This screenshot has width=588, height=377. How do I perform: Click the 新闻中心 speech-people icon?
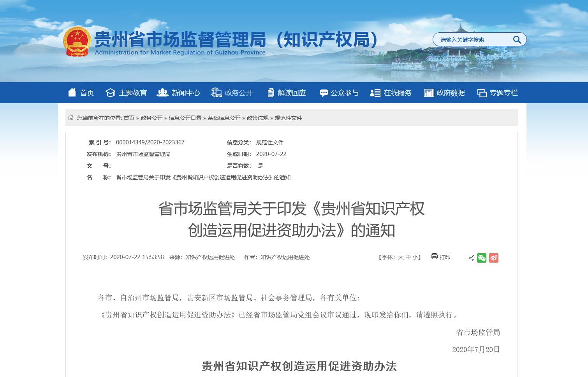(x=162, y=93)
